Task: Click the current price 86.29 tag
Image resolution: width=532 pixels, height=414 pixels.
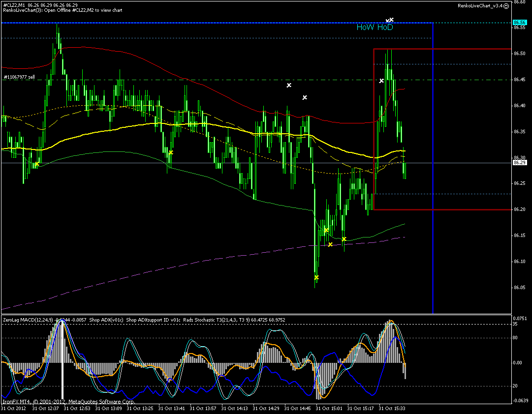Action: pyautogui.click(x=519, y=163)
